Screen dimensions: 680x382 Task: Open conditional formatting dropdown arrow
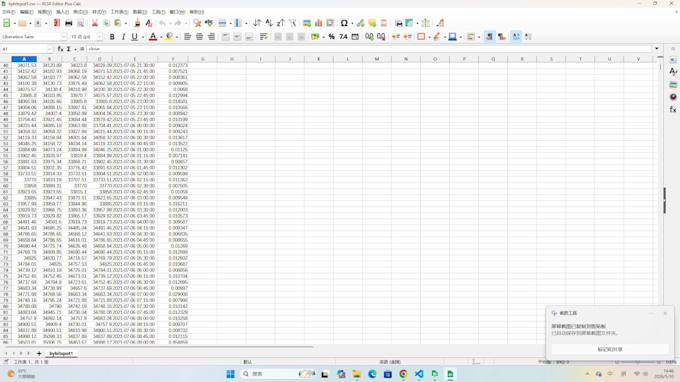tap(479, 37)
